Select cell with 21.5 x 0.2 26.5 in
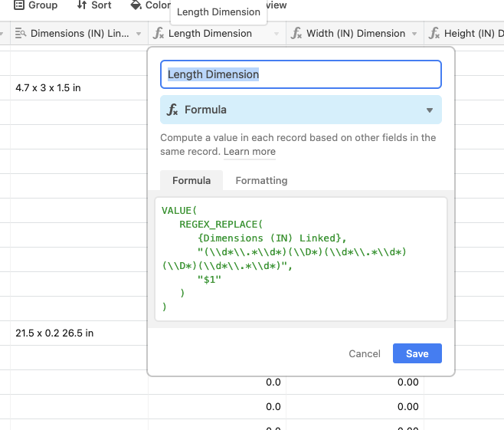 [79, 333]
